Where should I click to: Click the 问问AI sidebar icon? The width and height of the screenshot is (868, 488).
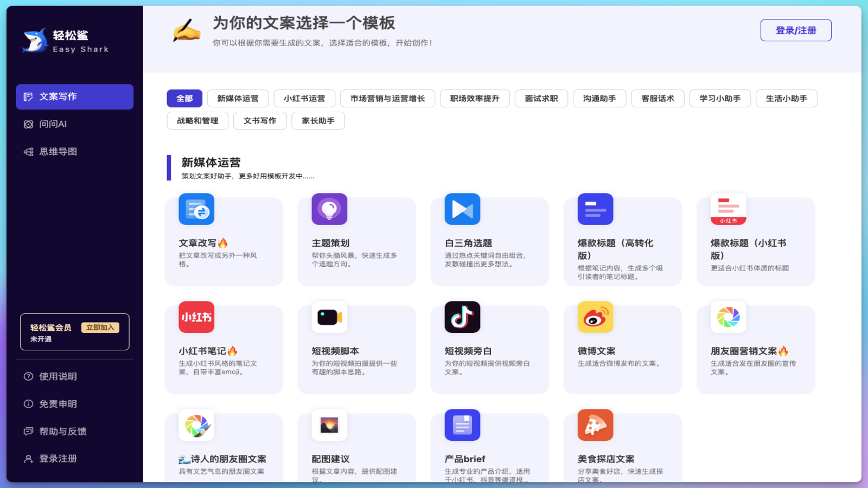click(28, 124)
